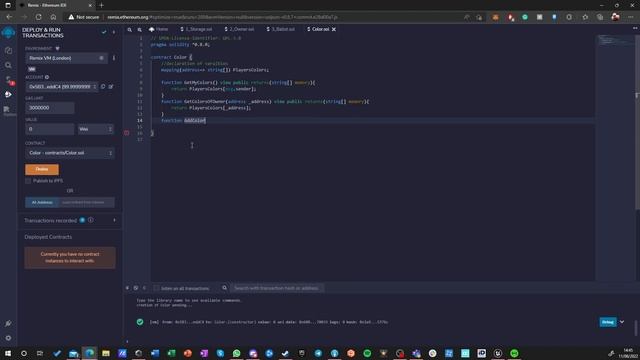Click the clear terminal icon
The width and height of the screenshot is (640, 360).
coord(136,288)
